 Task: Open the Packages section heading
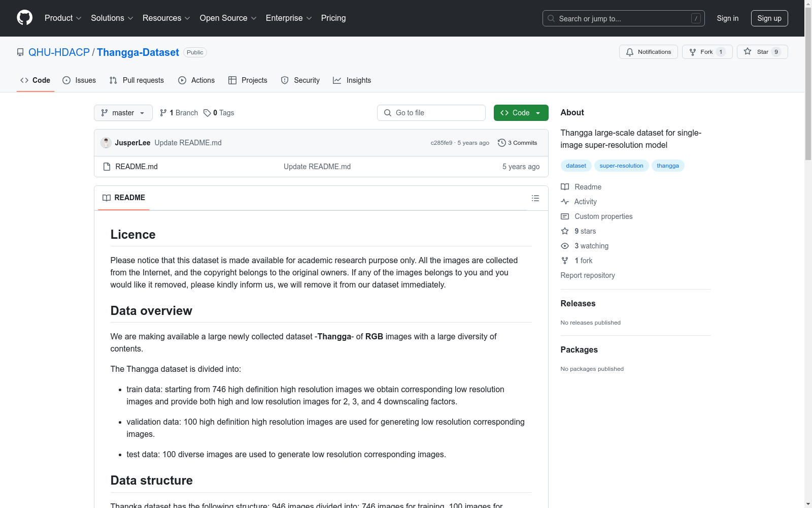579,350
